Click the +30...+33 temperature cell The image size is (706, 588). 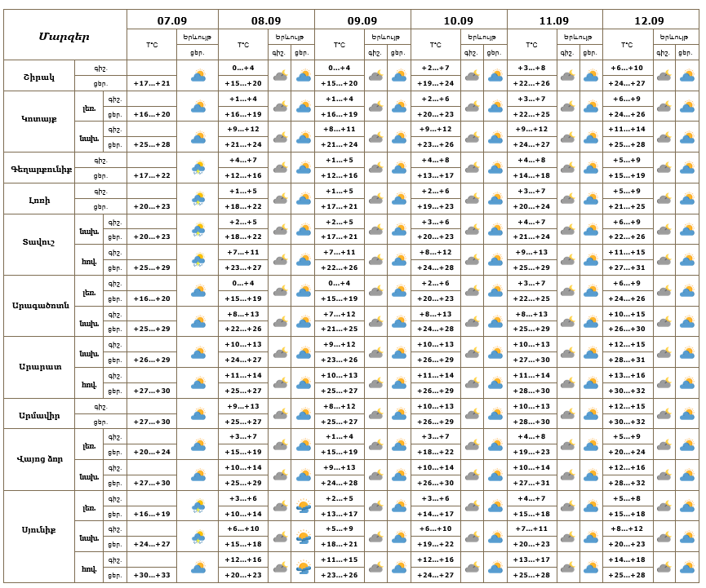(152, 575)
